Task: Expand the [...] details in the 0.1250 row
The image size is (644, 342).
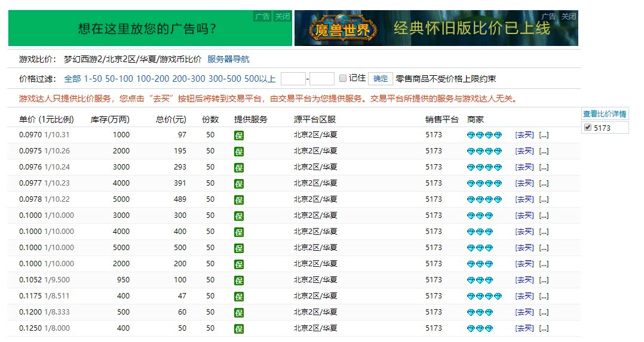Action: pyautogui.click(x=544, y=328)
